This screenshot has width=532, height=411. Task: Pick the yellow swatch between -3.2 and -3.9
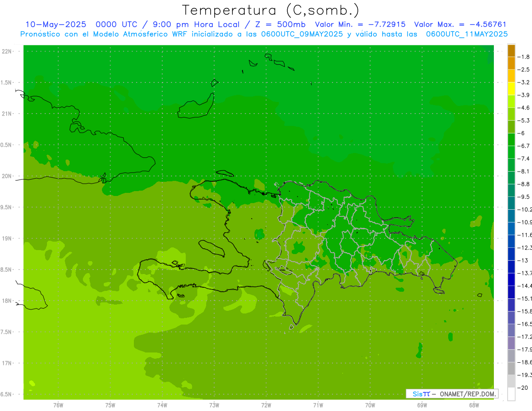[511, 89]
